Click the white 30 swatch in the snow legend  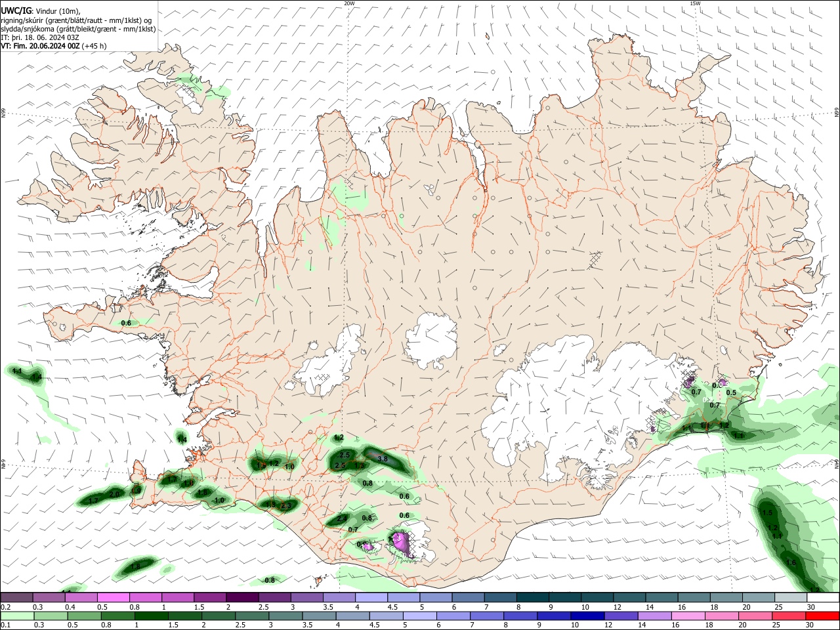point(823,598)
